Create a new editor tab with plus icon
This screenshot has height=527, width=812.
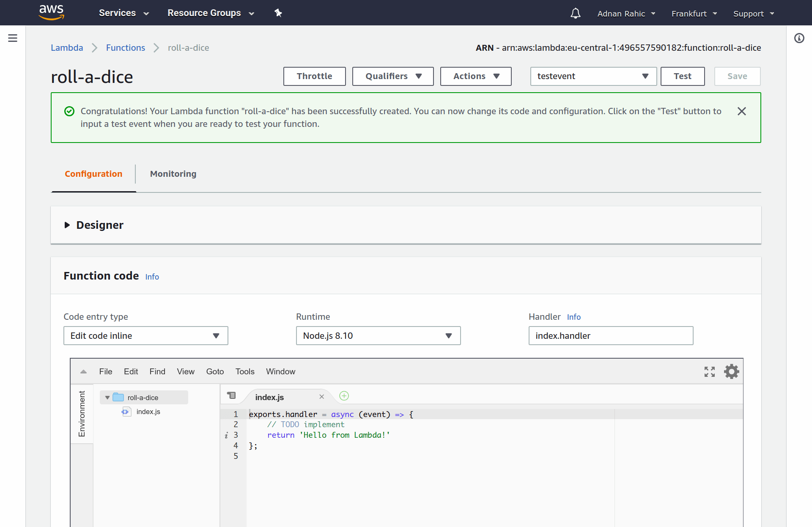click(344, 396)
